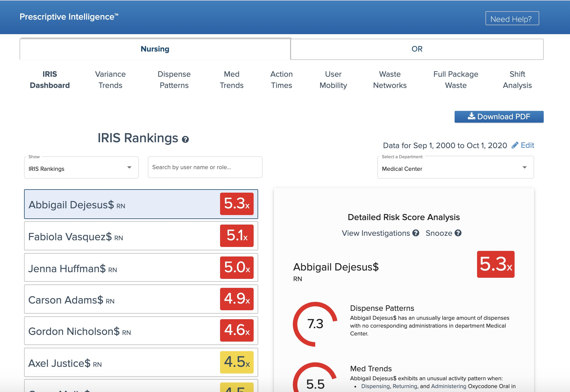Click the user name search field
The image size is (570, 392).
205,167
